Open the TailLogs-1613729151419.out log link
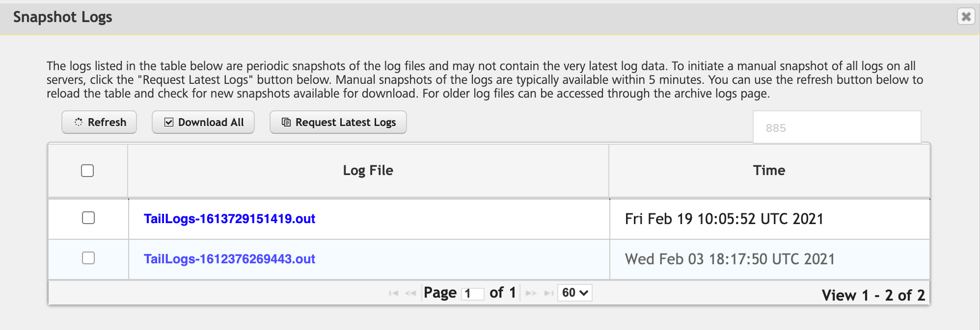Screen dimensions: 980x330 pyautogui.click(x=229, y=219)
